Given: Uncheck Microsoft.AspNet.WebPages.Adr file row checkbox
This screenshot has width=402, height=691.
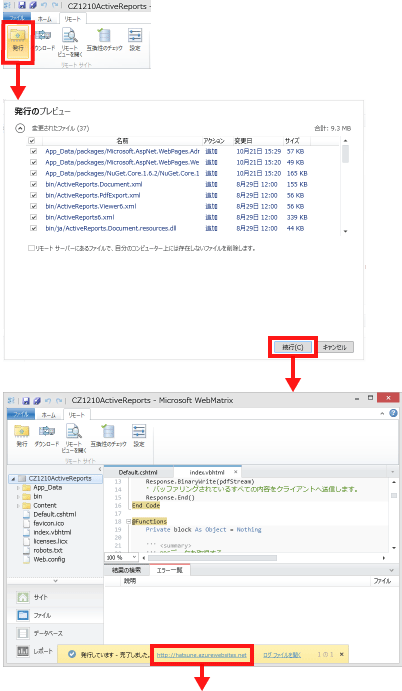Looking at the screenshot, I should pyautogui.click(x=34, y=151).
